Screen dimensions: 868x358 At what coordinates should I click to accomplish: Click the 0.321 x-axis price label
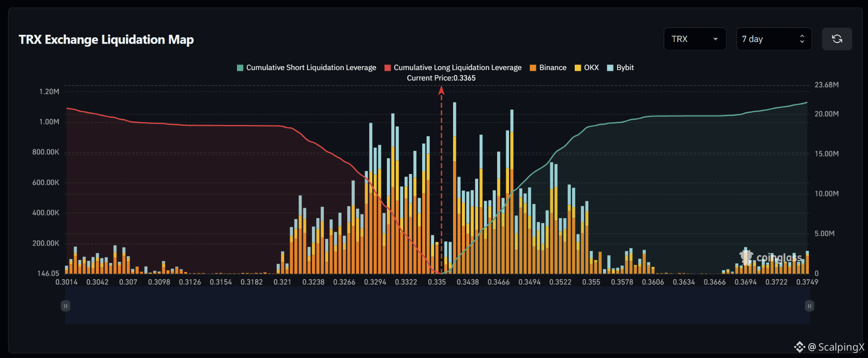tap(282, 282)
